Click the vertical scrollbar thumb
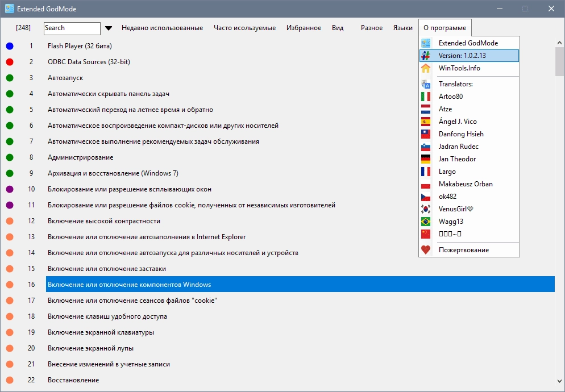The width and height of the screenshot is (565, 392). tap(559, 61)
